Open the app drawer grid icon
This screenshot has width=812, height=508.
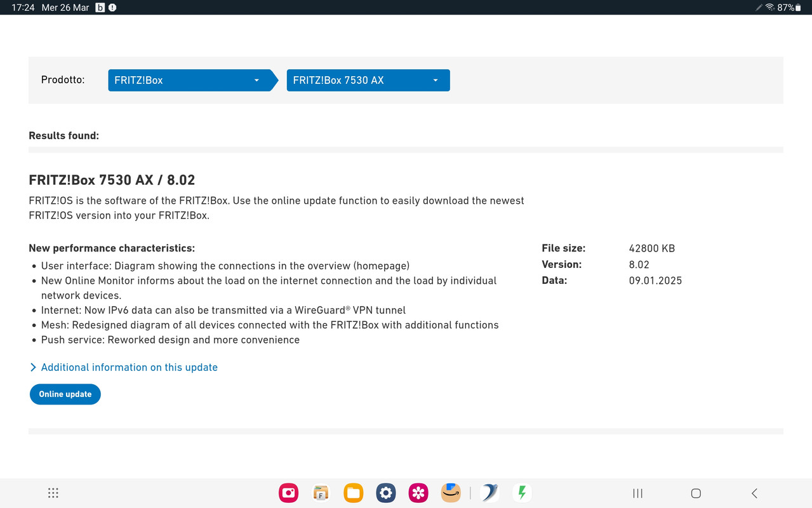53,493
